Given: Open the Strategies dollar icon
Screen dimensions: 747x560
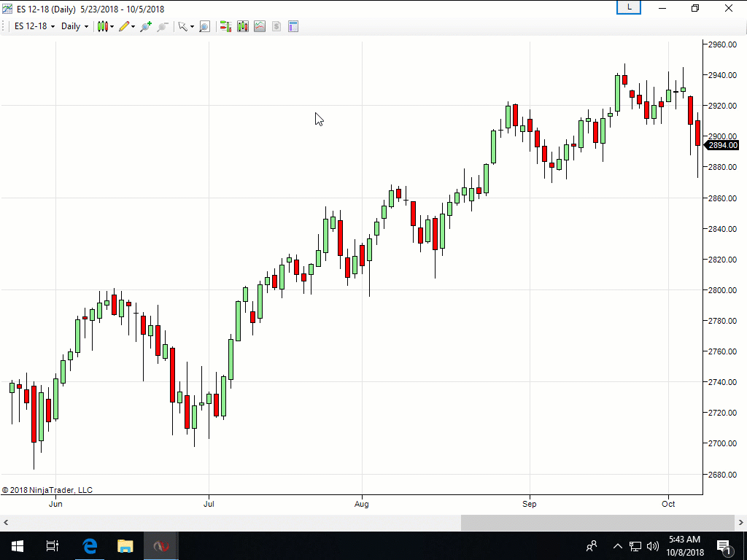Looking at the screenshot, I should point(276,26).
